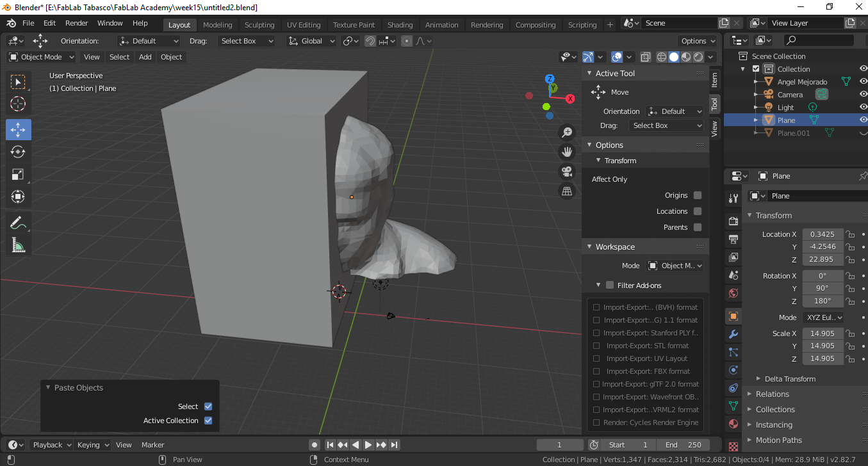Image resolution: width=868 pixels, height=466 pixels.
Task: Click the zoom magnifier viewport icon
Action: 566,133
